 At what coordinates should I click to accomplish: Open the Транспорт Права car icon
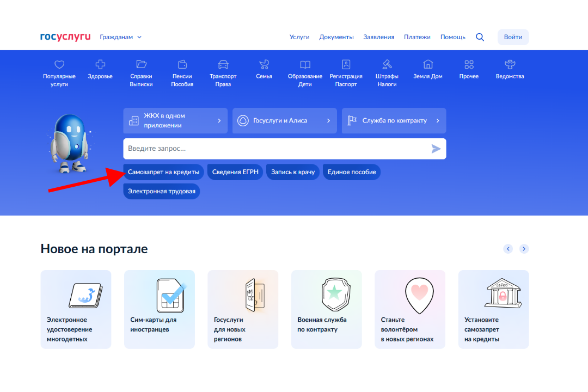[223, 64]
